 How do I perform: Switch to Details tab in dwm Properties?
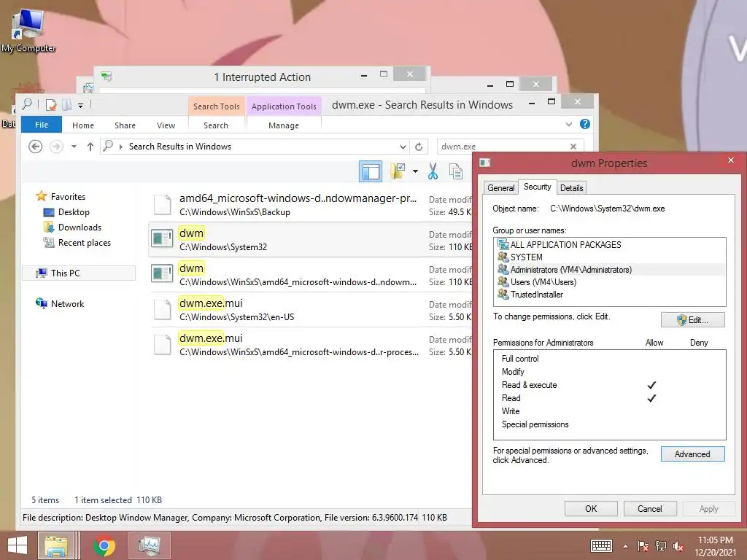pyautogui.click(x=571, y=187)
